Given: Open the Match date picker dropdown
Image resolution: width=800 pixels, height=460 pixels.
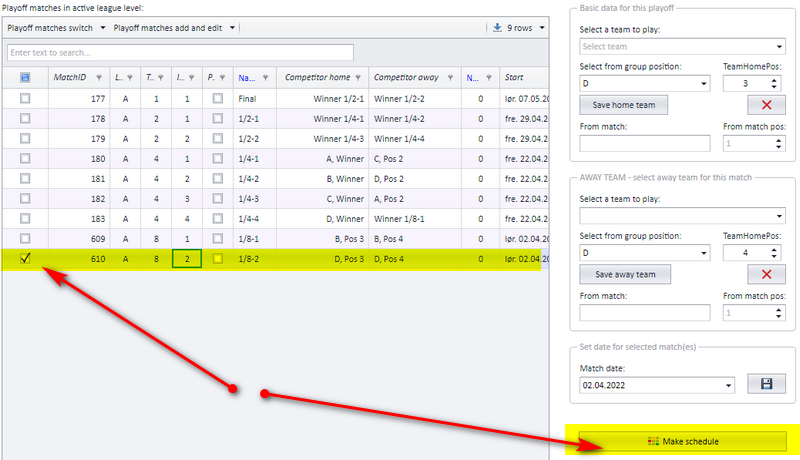Looking at the screenshot, I should point(729,386).
